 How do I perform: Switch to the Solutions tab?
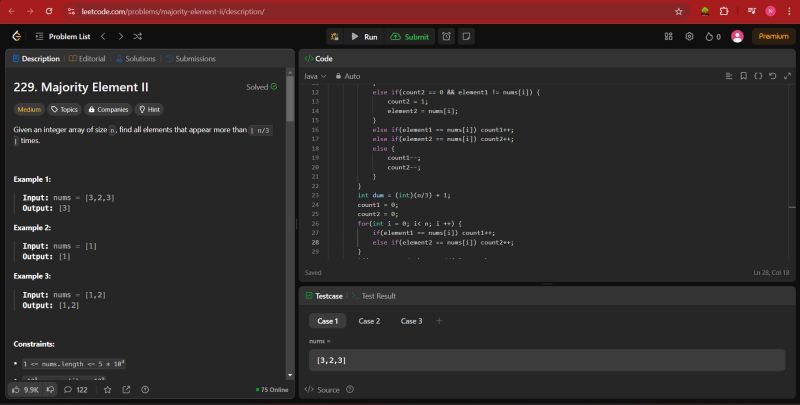coord(135,59)
